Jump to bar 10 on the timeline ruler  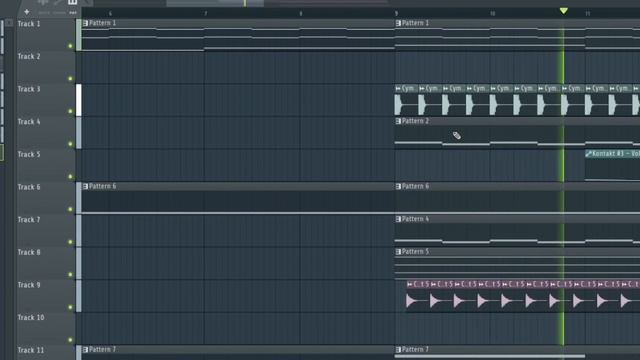(493, 14)
